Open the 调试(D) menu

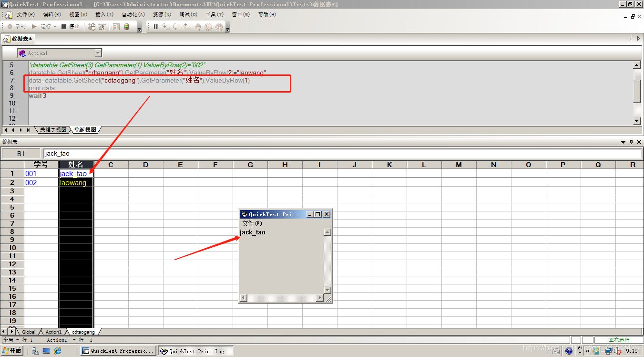188,15
